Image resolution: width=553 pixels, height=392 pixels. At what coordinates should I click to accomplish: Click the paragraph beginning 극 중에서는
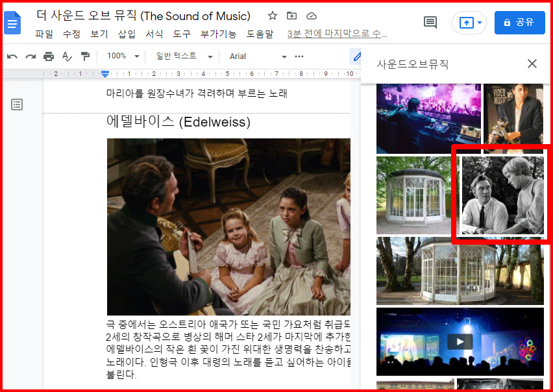pos(228,349)
